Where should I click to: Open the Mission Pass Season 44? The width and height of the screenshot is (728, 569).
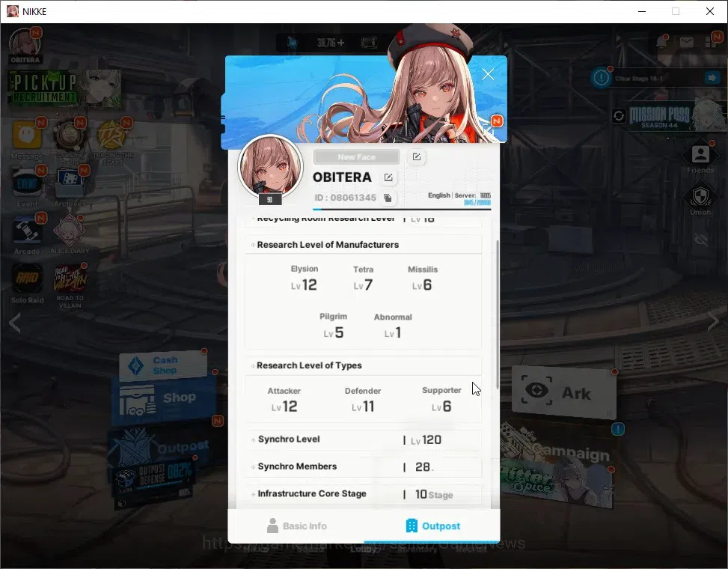coord(676,116)
